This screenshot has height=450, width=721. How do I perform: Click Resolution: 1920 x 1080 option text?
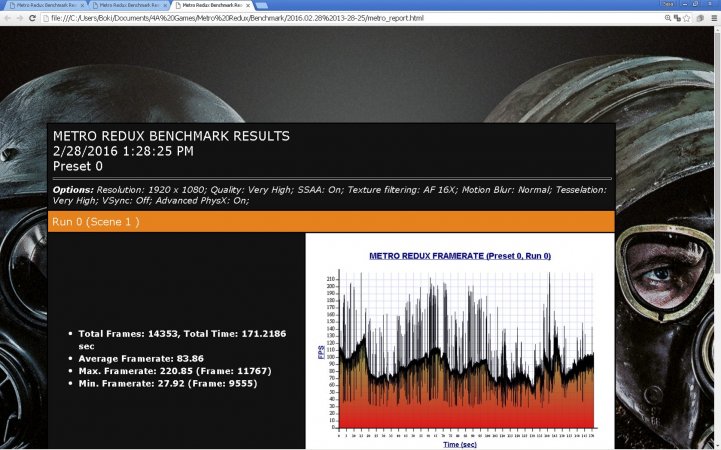click(x=151, y=190)
